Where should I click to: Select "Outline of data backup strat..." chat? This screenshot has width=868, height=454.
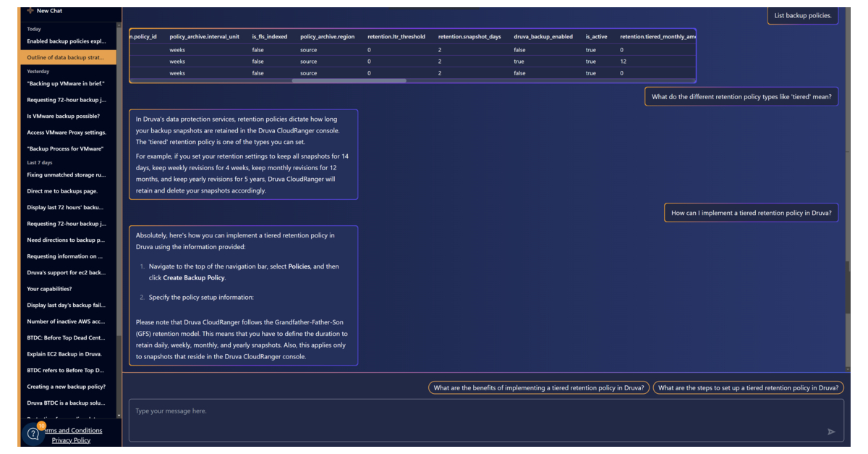67,57
